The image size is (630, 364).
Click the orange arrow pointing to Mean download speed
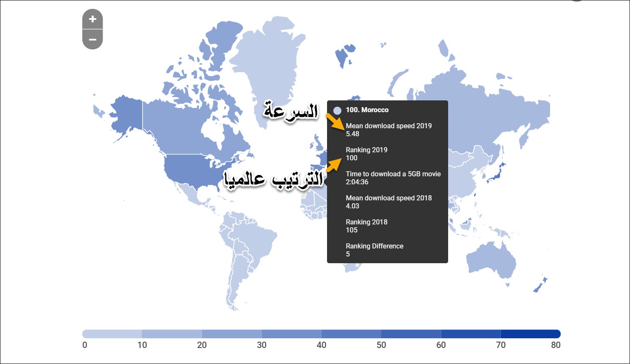[335, 121]
